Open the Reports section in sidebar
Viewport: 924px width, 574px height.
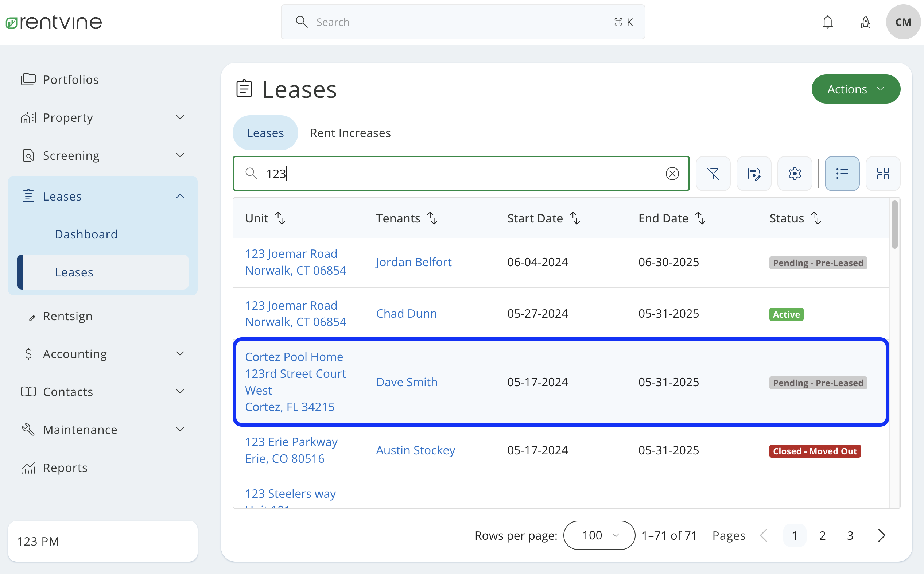[65, 468]
